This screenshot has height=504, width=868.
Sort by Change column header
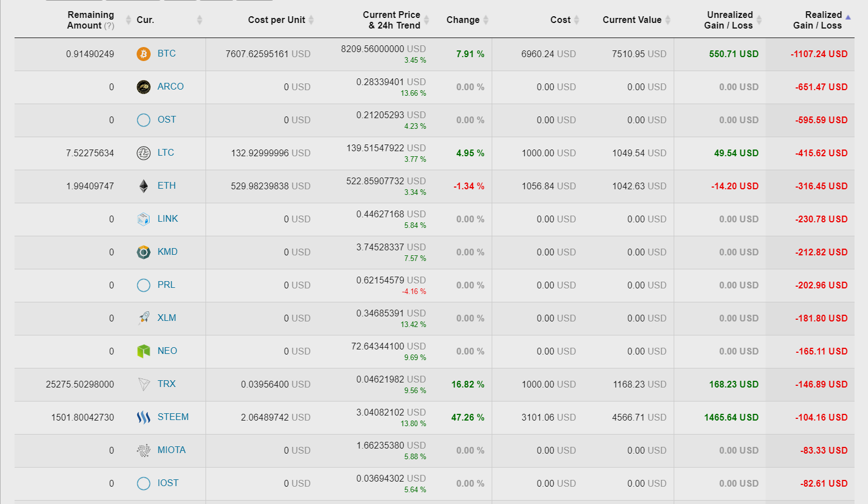pyautogui.click(x=463, y=20)
